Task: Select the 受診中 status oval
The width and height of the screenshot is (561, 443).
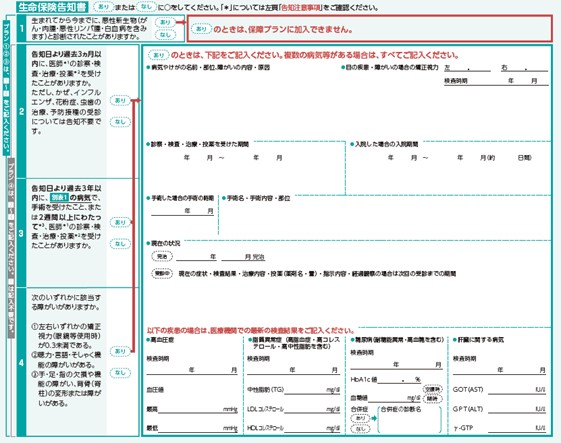Action: click(162, 274)
